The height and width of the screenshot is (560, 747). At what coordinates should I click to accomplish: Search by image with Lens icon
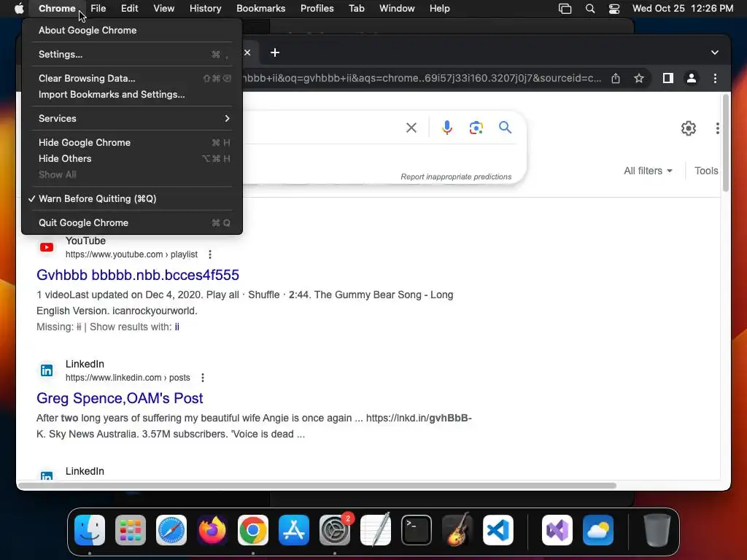pos(476,128)
